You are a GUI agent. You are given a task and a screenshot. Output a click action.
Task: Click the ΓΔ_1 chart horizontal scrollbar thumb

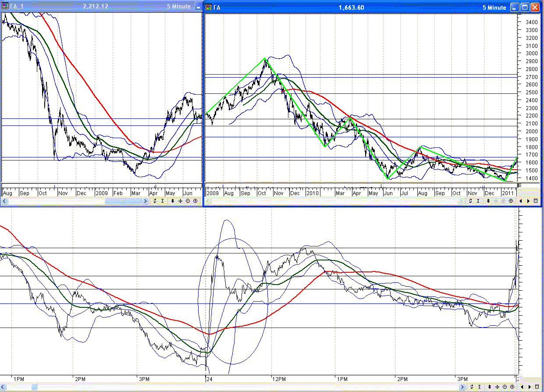pyautogui.click(x=123, y=201)
